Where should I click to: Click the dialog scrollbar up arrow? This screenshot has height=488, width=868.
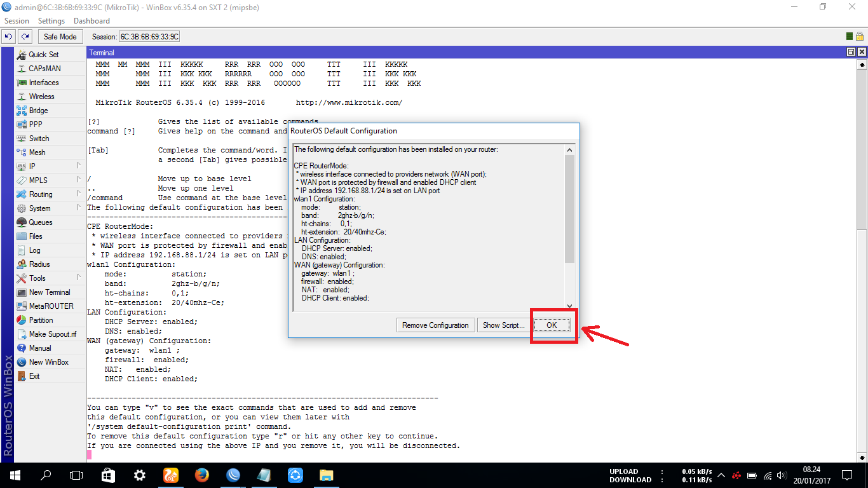tap(569, 150)
